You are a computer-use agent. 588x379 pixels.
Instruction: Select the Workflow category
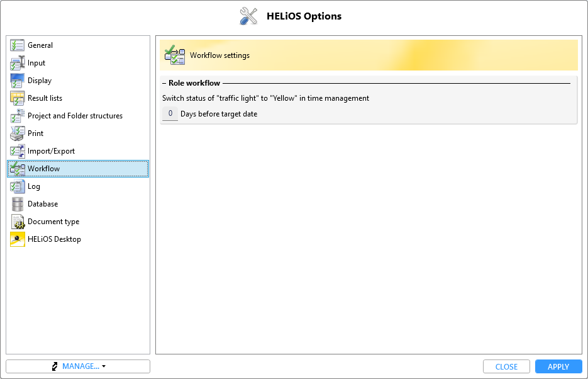pos(43,169)
